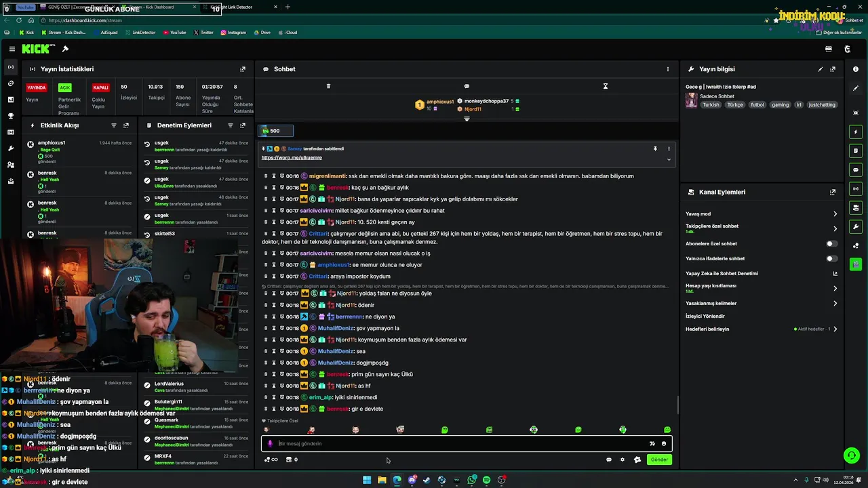The width and height of the screenshot is (868, 488).
Task: Pop out the Yayın bilgisi panel
Action: (833, 69)
